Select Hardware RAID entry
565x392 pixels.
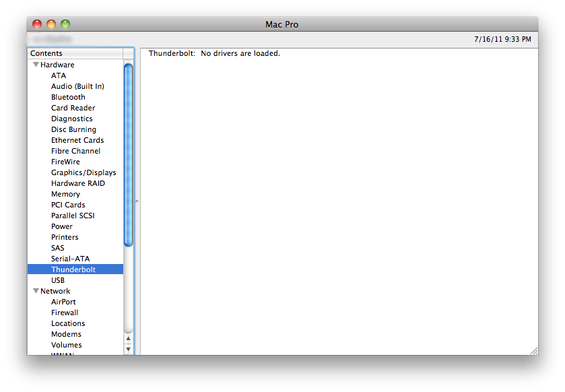(78, 183)
